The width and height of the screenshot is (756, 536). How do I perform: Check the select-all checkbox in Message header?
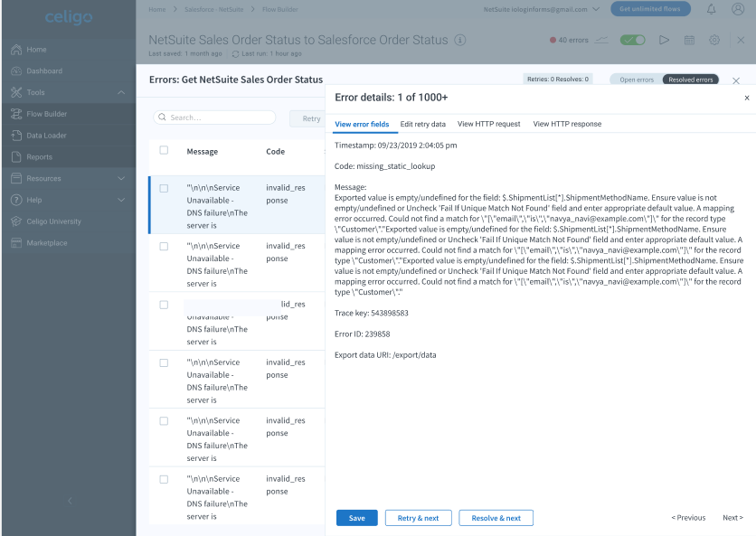tap(164, 150)
